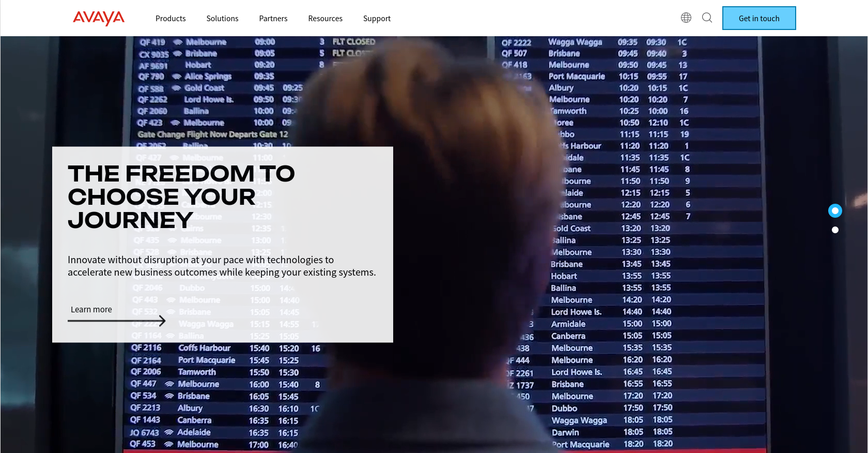Viewport: 868px width, 453px height.
Task: Switch to the second slide indicator dot
Action: pos(835,230)
